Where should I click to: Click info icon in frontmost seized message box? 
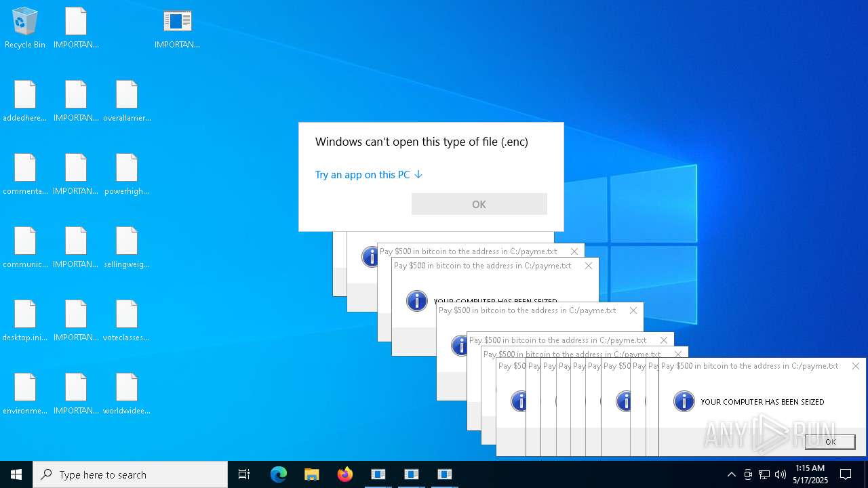click(684, 401)
